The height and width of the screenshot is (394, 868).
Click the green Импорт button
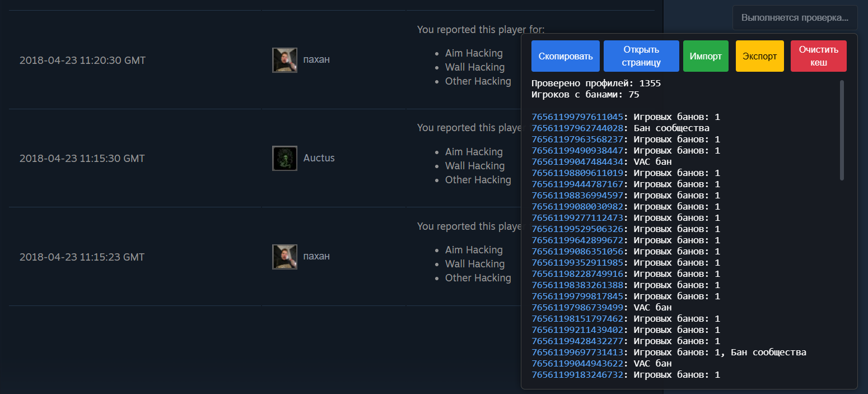coord(706,56)
